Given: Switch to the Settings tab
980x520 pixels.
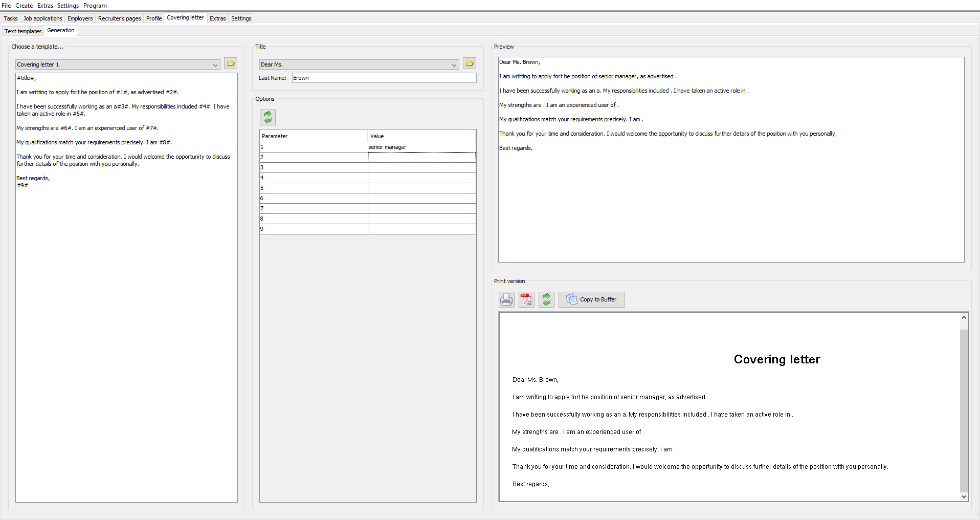Looking at the screenshot, I should 241,18.
